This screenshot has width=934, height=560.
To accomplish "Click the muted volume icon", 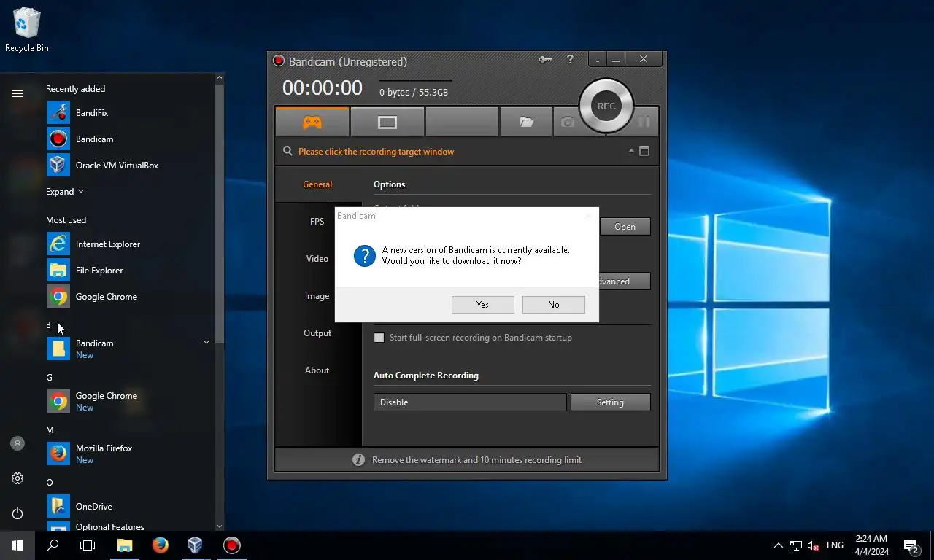I will pos(814,545).
